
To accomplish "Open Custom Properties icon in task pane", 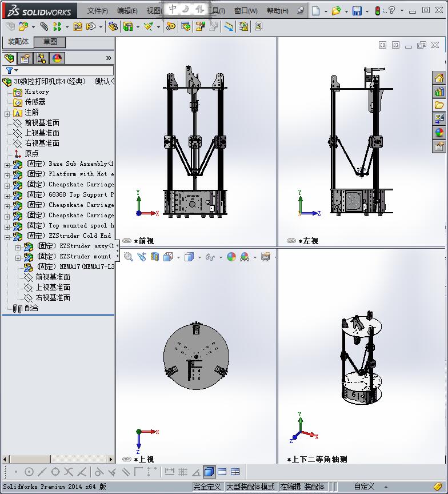I will point(439,146).
